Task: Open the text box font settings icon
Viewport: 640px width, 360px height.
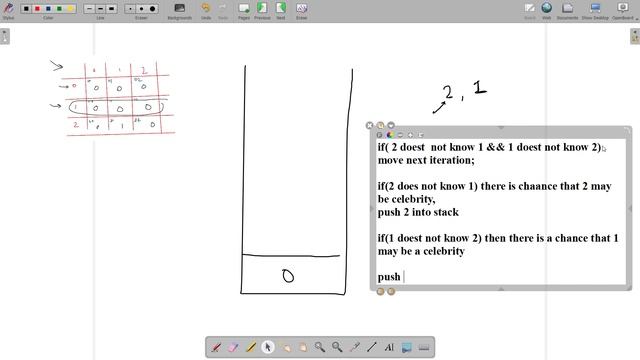Action: tap(380, 135)
